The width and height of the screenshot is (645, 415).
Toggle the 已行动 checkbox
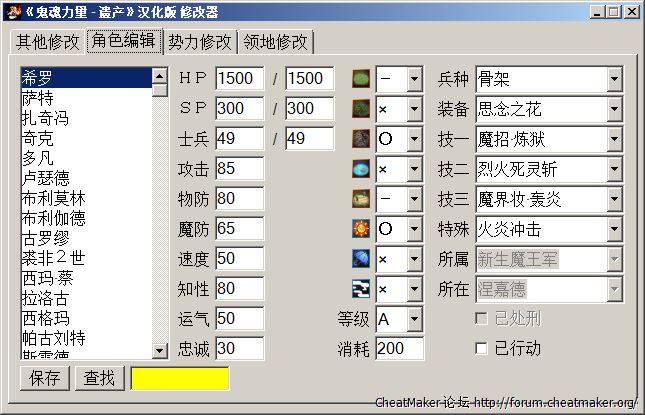[x=482, y=348]
